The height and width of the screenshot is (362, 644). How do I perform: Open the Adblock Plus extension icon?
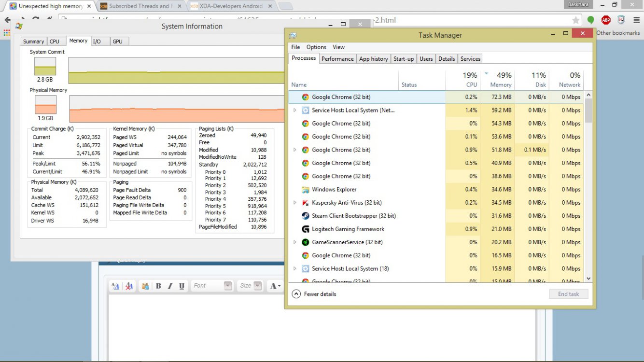606,20
